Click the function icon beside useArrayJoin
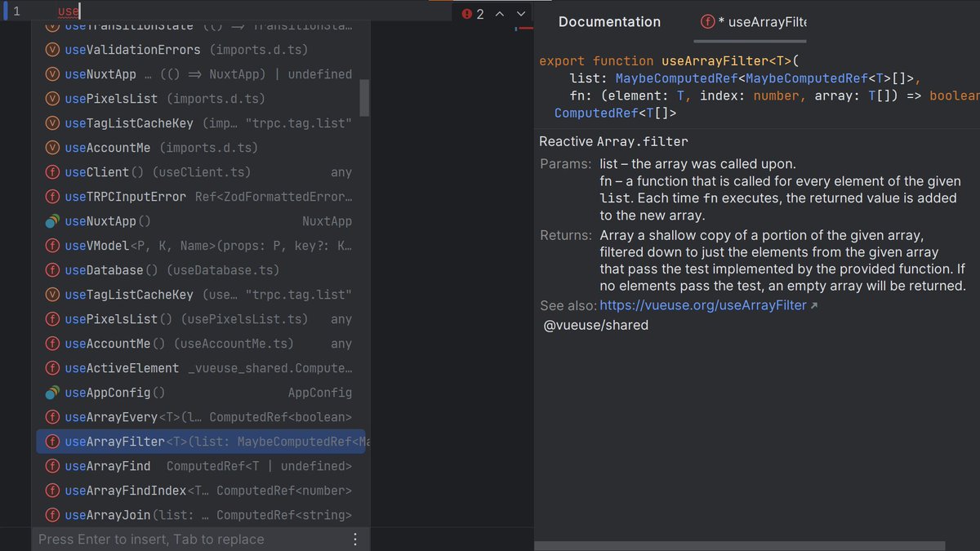 [x=52, y=515]
